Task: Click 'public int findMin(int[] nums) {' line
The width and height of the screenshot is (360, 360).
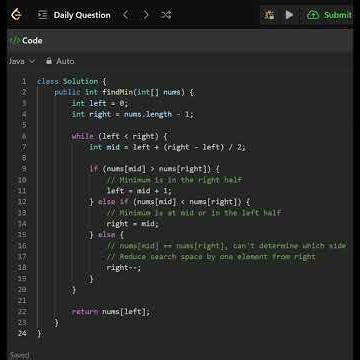Action: click(124, 92)
